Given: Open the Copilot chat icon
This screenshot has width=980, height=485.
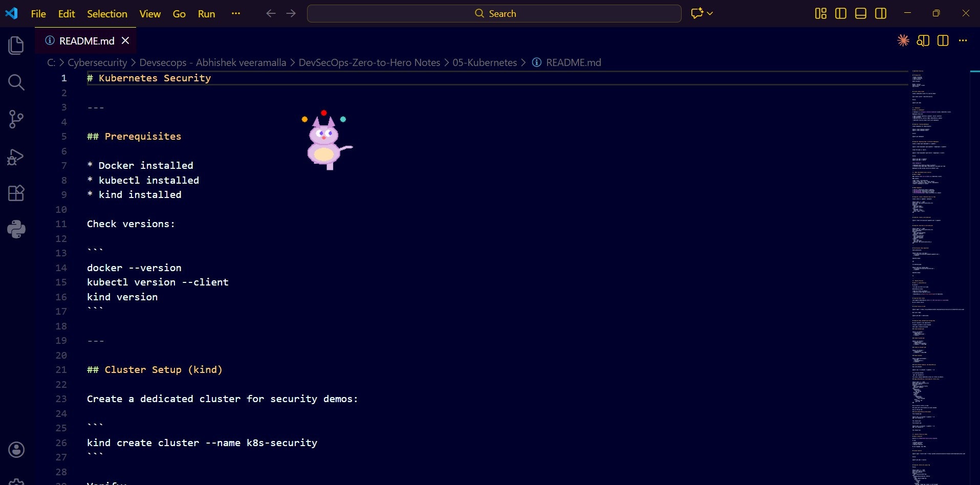Looking at the screenshot, I should pos(697,13).
